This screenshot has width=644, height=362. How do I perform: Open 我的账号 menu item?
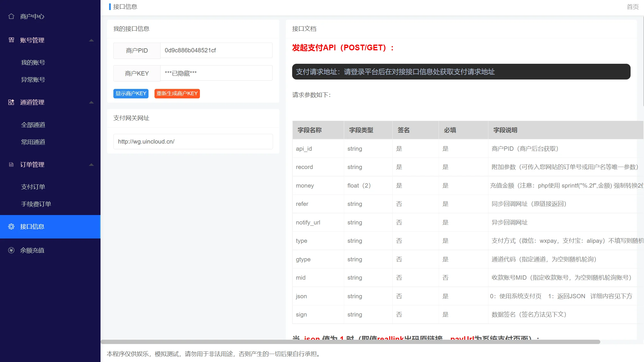click(33, 62)
